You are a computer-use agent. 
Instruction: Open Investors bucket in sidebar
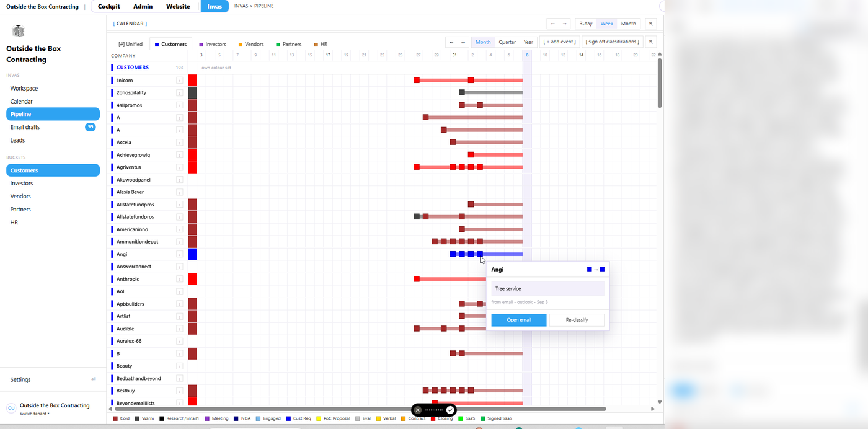click(22, 184)
